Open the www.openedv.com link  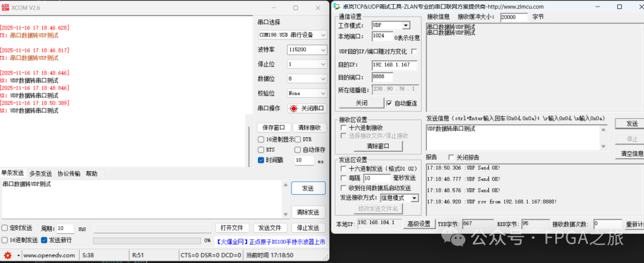click(49, 255)
